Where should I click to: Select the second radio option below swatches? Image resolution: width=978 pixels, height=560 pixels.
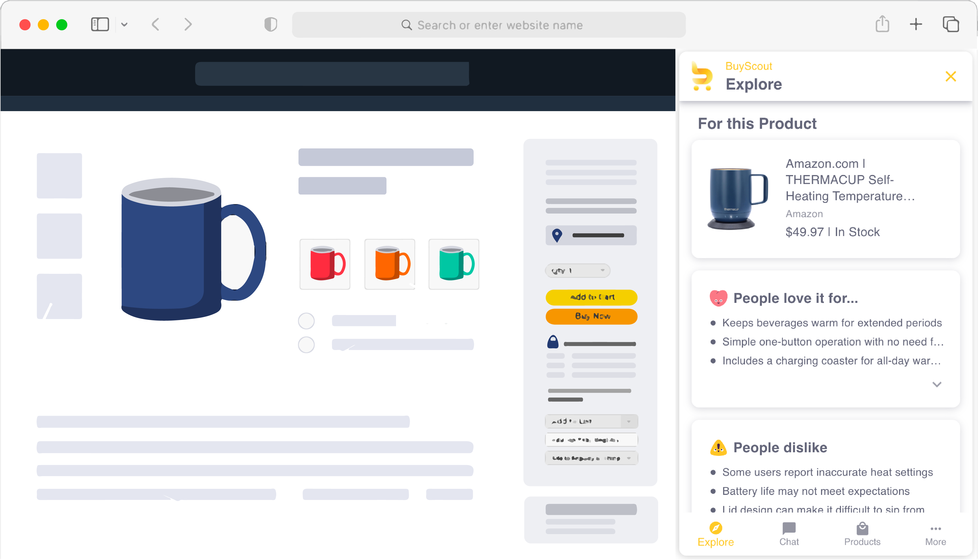pos(306,345)
